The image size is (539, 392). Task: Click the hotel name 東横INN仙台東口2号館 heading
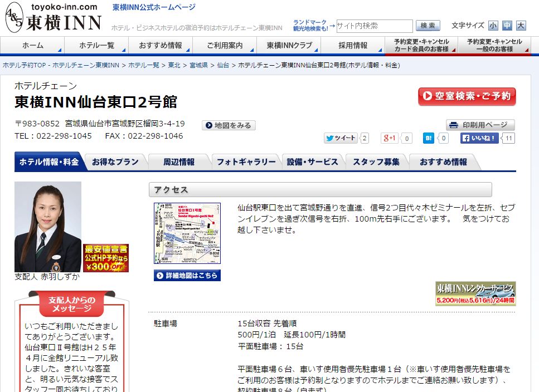(96, 102)
